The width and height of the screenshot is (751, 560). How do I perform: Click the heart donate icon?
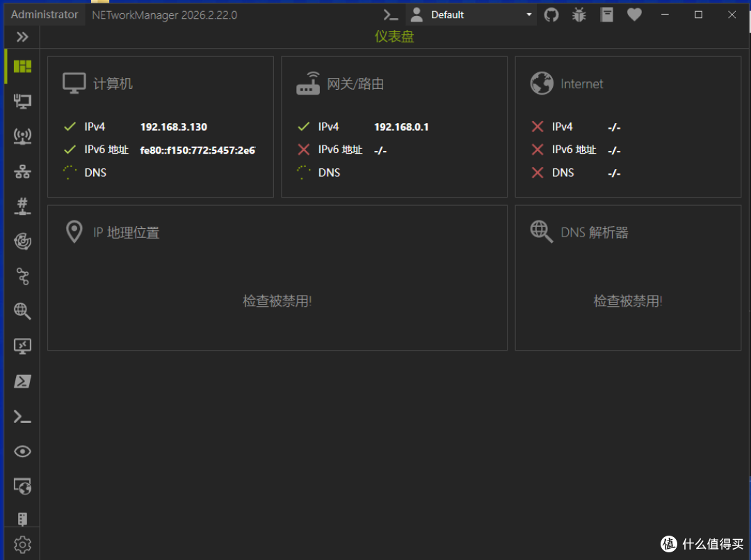pos(634,15)
